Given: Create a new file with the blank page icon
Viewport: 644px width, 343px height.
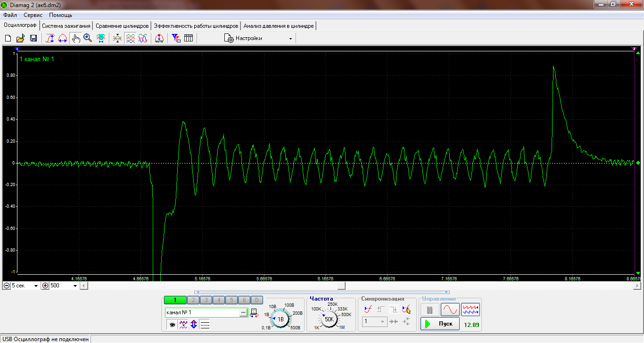Looking at the screenshot, I should coord(8,38).
